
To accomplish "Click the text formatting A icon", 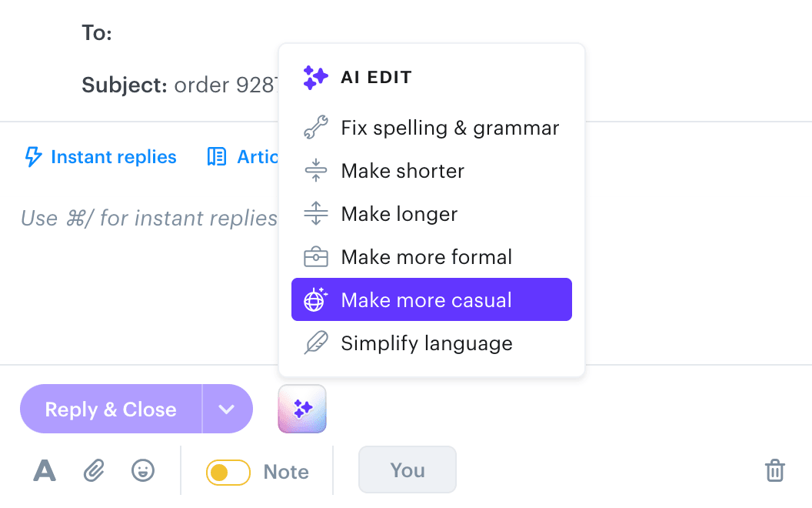I will pyautogui.click(x=44, y=470).
